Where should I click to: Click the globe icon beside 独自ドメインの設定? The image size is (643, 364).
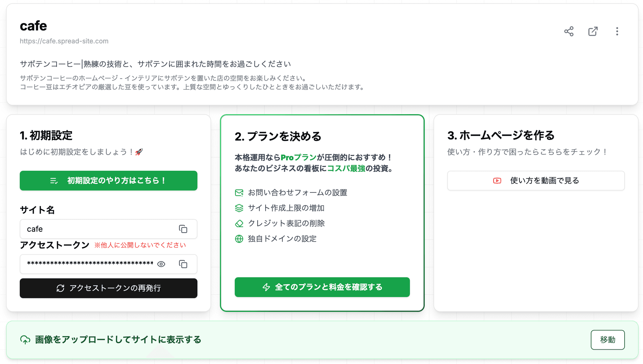tap(239, 239)
